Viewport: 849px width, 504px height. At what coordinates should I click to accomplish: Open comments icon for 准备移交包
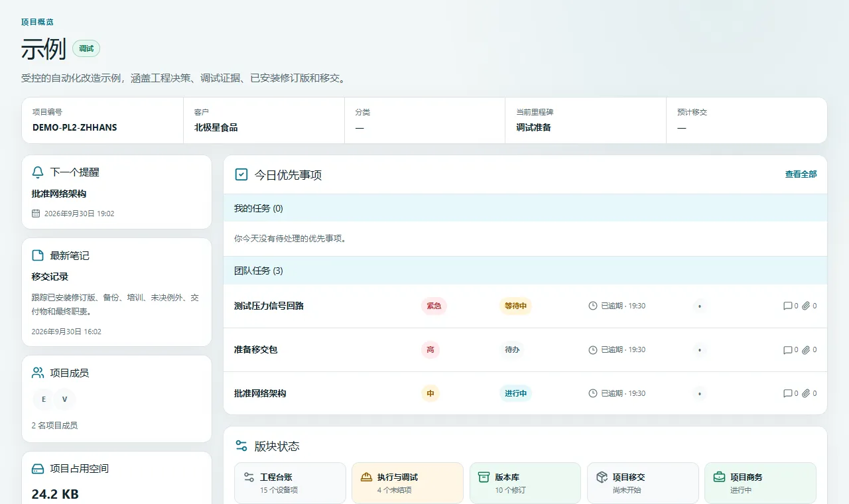[x=788, y=349]
